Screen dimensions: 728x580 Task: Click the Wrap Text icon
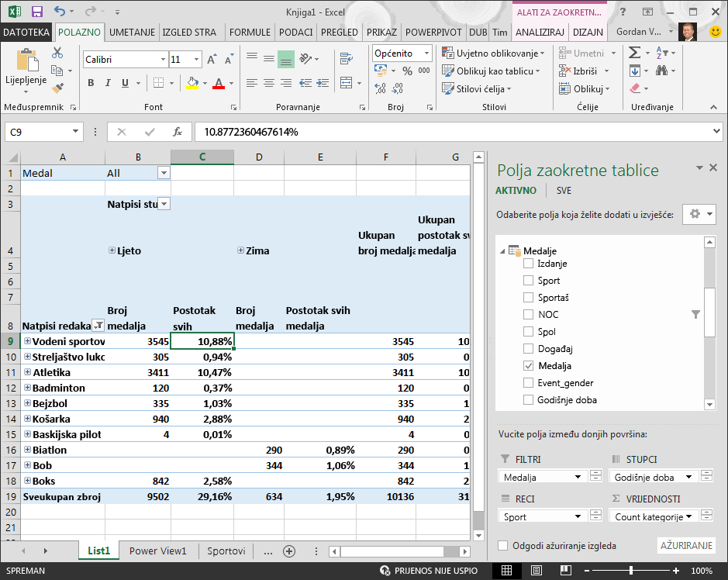click(x=346, y=58)
